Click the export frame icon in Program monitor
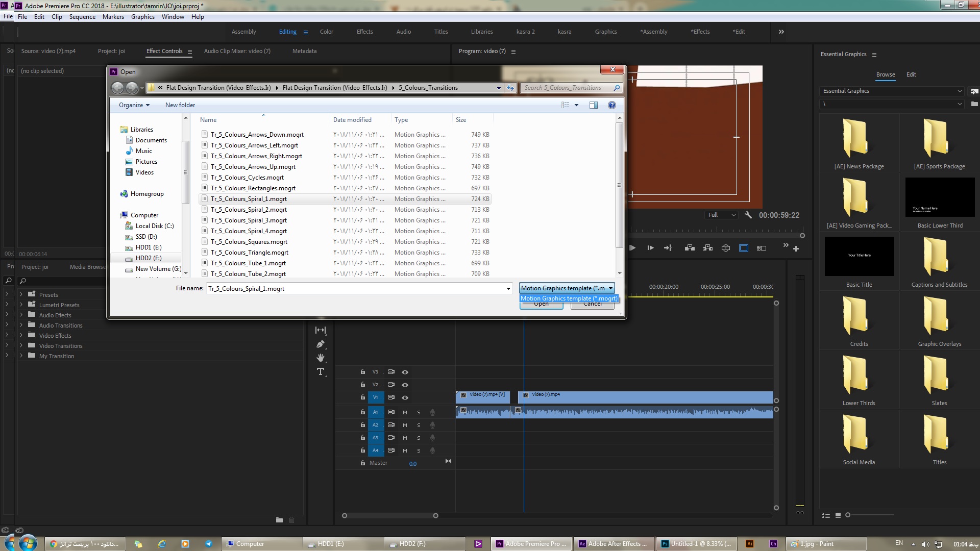 (x=726, y=247)
